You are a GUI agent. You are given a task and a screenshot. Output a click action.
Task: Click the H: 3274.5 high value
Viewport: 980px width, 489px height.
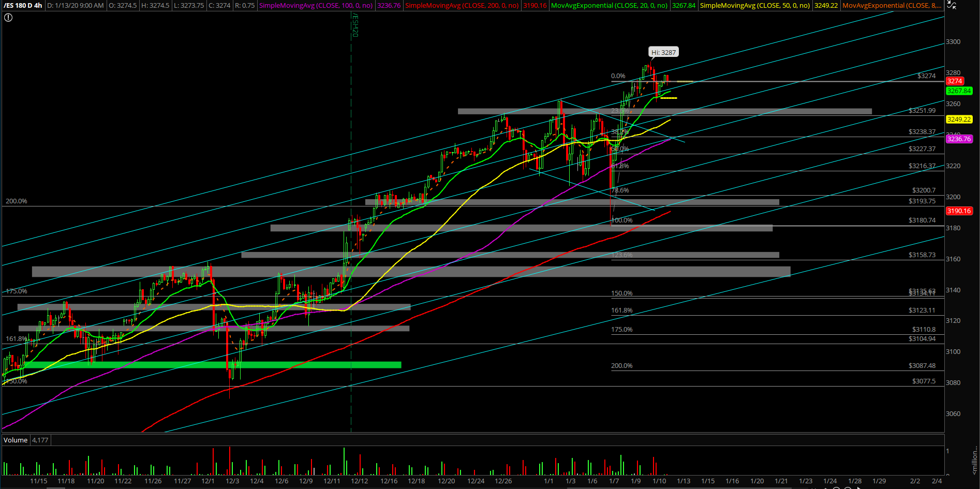click(x=155, y=5)
